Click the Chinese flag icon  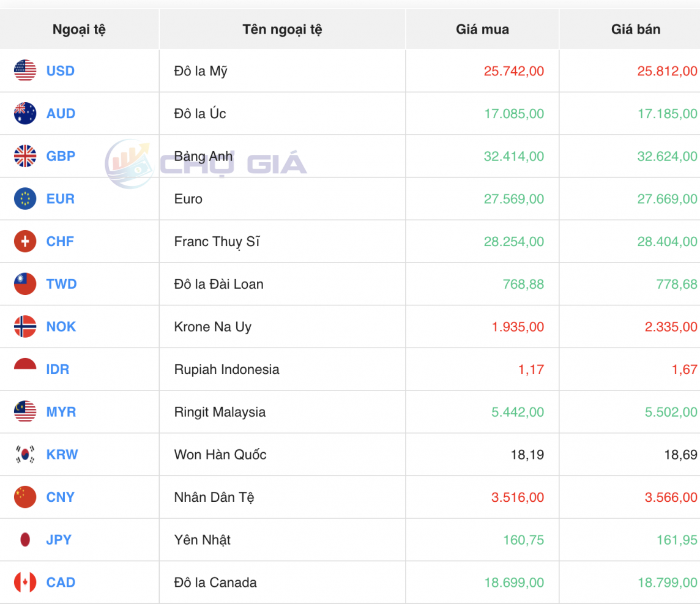tap(24, 497)
